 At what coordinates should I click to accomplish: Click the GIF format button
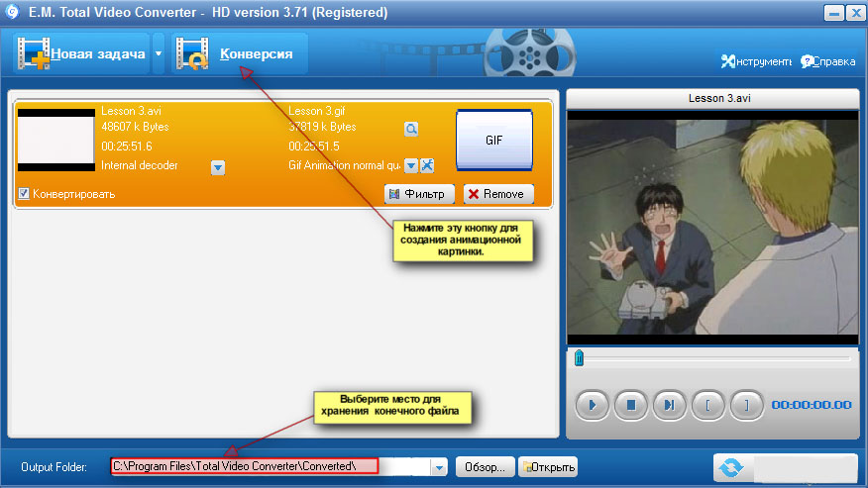(494, 140)
